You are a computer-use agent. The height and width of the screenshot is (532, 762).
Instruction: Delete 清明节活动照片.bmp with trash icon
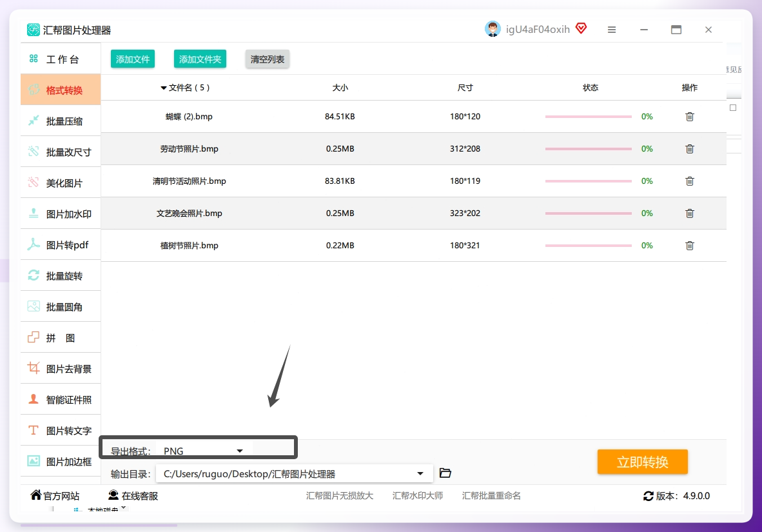(x=690, y=181)
